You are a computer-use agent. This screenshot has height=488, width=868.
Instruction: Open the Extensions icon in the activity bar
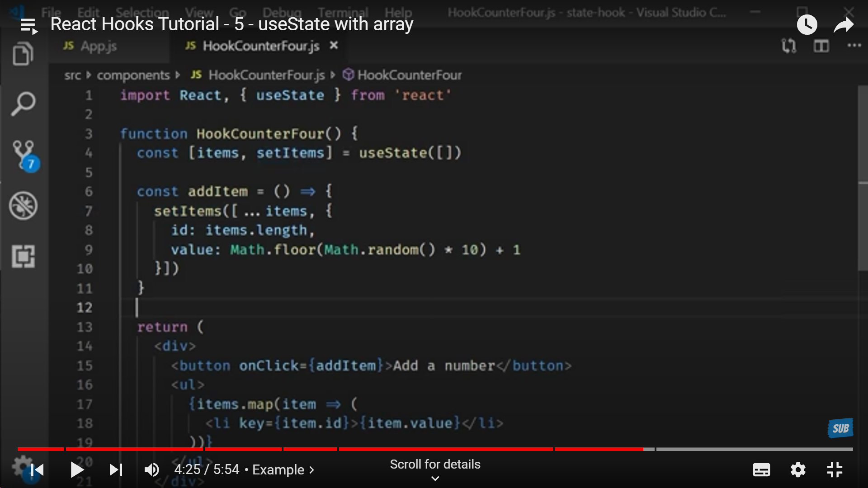click(23, 256)
